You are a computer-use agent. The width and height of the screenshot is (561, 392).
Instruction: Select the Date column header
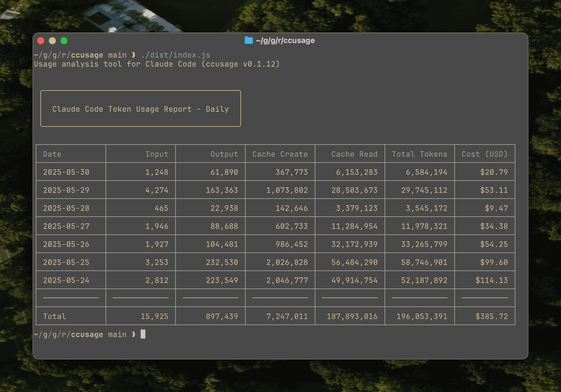52,154
